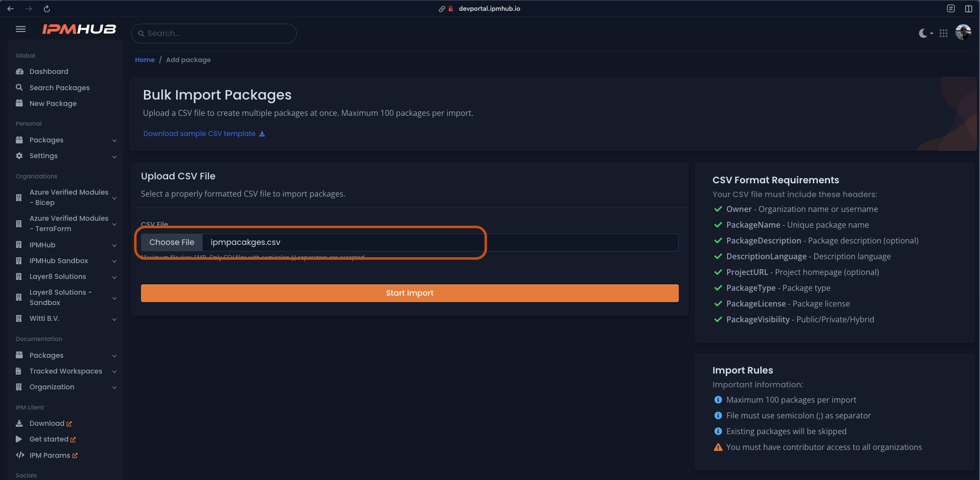This screenshot has width=980, height=480.
Task: Toggle dark mode moon icon
Action: 923,33
